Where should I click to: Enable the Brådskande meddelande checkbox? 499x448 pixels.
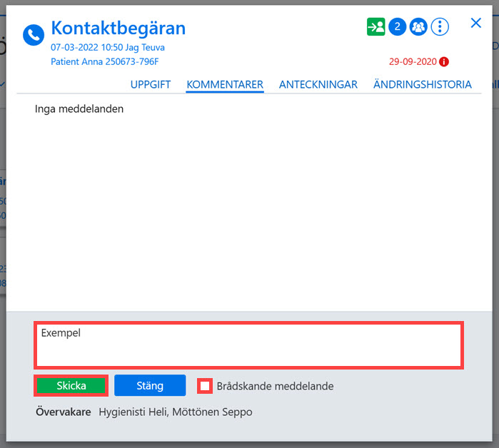pyautogui.click(x=205, y=386)
